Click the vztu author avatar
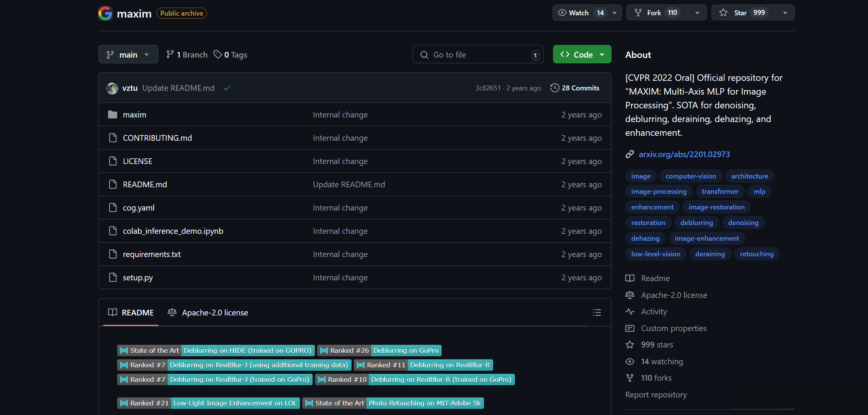868x415 pixels. [112, 88]
